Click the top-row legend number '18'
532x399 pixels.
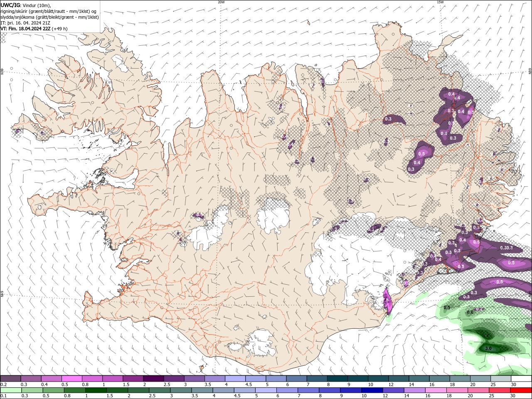[x=452, y=384]
